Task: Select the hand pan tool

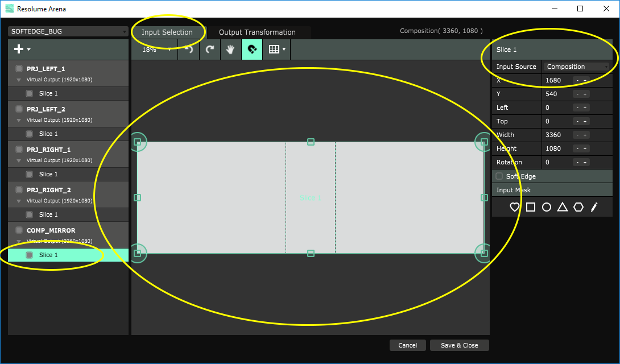Action: pyautogui.click(x=230, y=49)
